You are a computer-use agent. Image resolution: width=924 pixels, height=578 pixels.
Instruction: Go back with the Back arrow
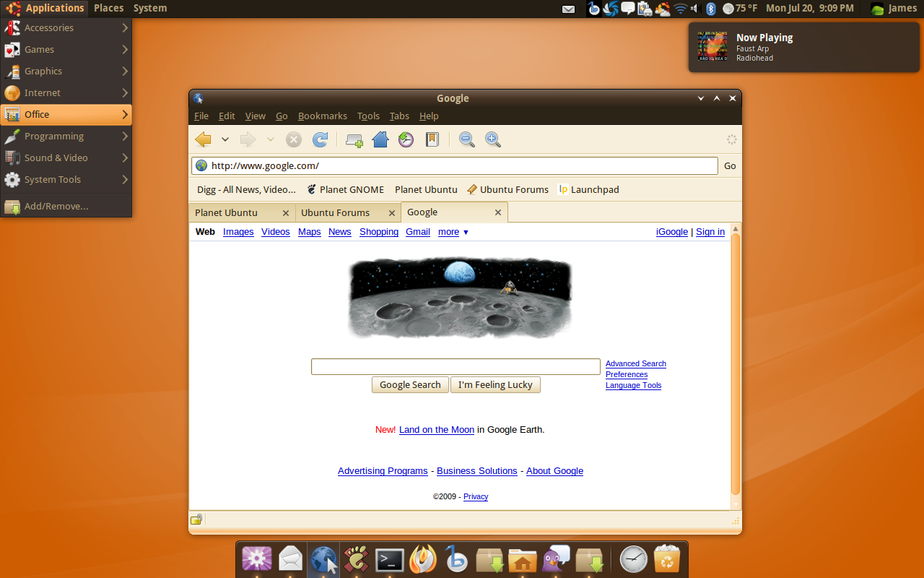click(204, 139)
